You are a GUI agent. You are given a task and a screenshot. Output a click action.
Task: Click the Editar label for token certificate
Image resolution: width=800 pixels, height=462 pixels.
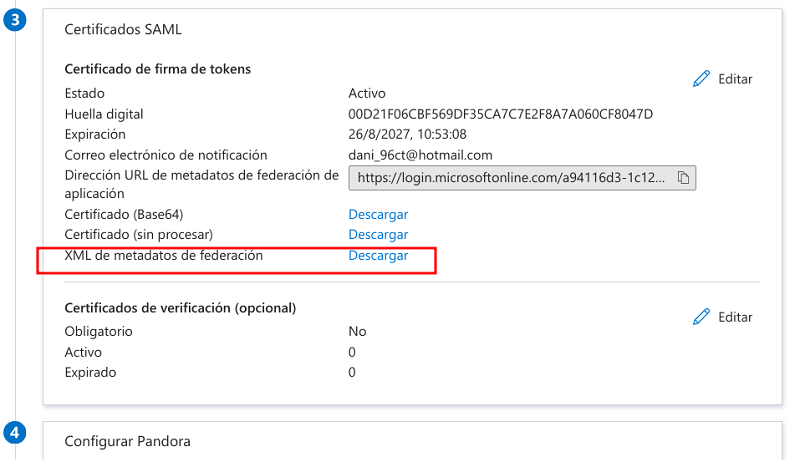[735, 79]
